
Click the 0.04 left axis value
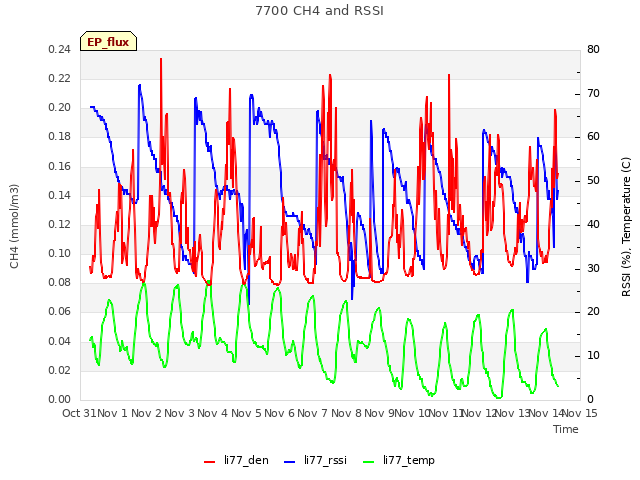(x=59, y=341)
